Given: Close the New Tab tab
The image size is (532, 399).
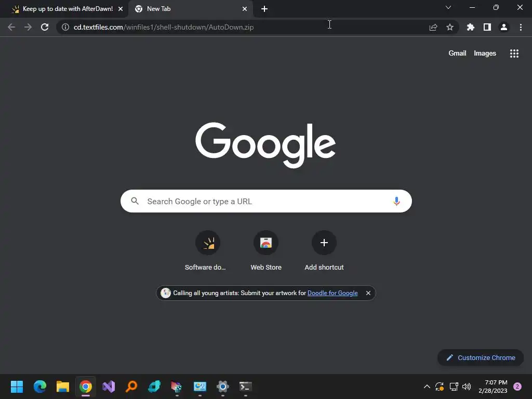Looking at the screenshot, I should tap(245, 9).
